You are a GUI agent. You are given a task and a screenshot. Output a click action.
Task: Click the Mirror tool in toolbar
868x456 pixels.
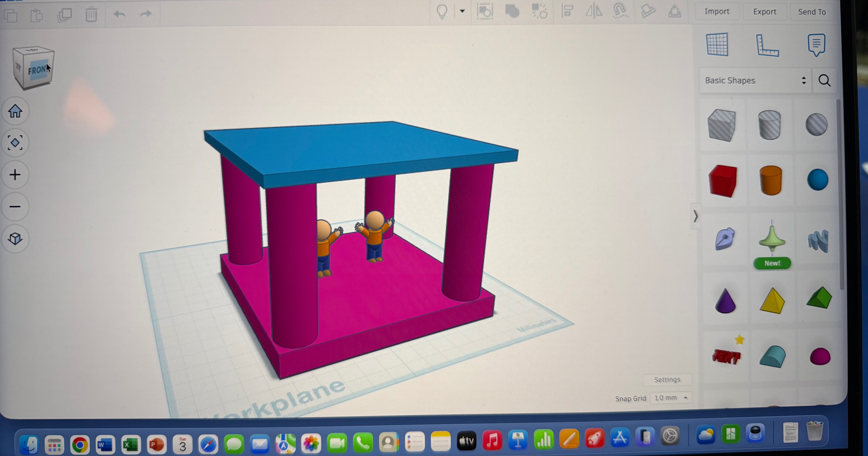[594, 11]
